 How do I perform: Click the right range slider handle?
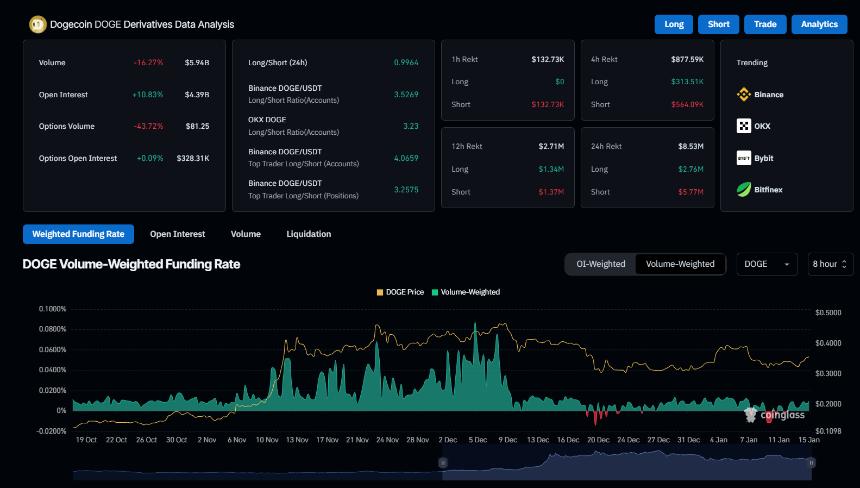click(x=811, y=463)
